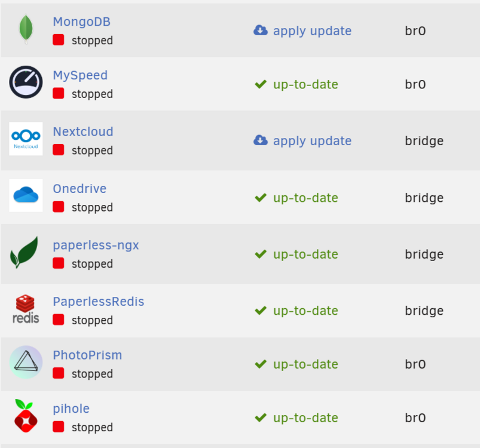Select the pihole raspberry icon
The image size is (480, 448).
point(26,416)
